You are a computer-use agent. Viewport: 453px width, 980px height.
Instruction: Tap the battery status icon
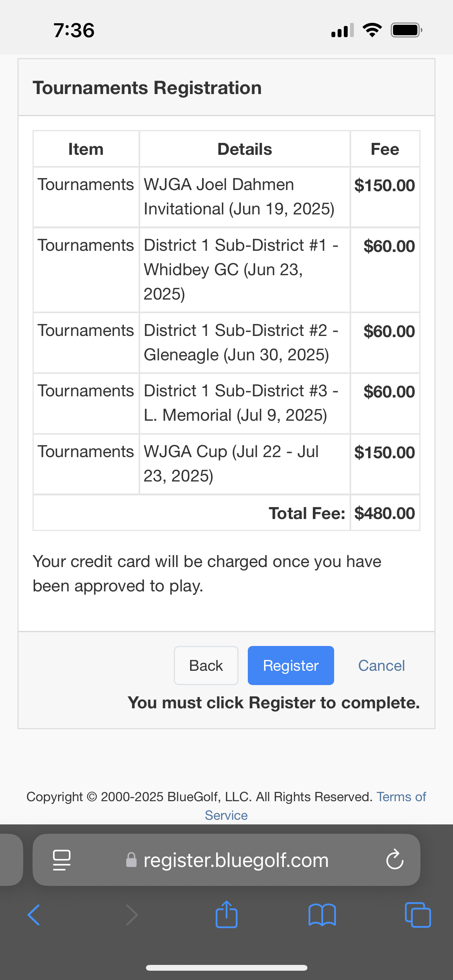[x=406, y=30]
